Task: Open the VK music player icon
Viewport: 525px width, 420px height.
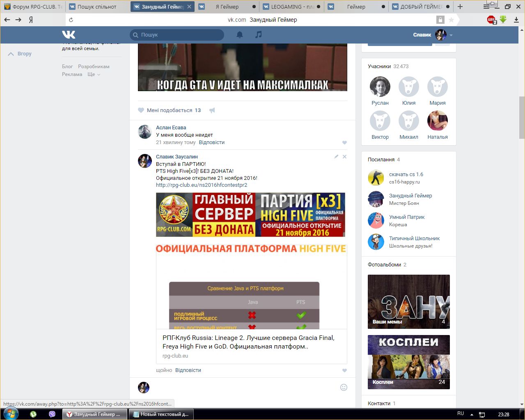Action: point(258,35)
